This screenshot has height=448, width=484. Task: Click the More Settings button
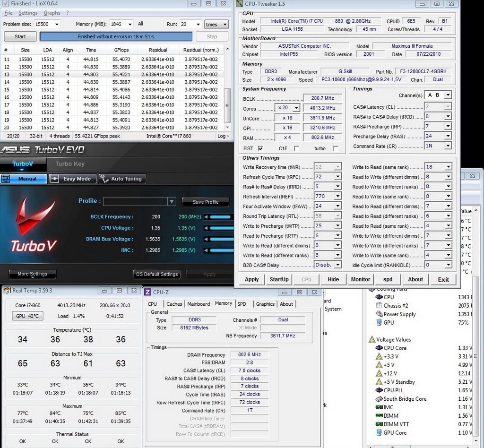pyautogui.click(x=33, y=274)
